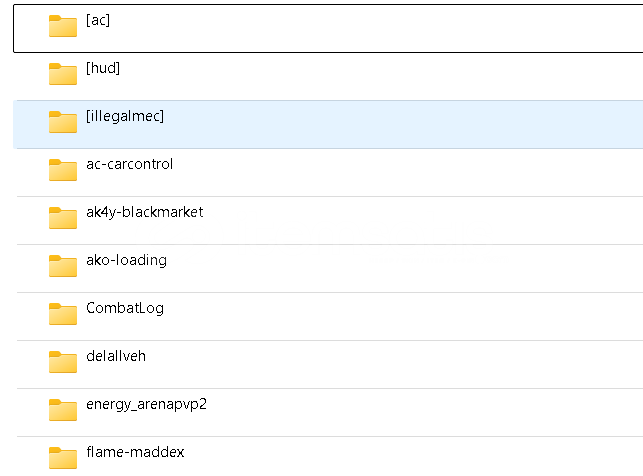Screen dimensions: 643x476
Task: Select the flame-maddex folder icon
Action: [x=63, y=458]
